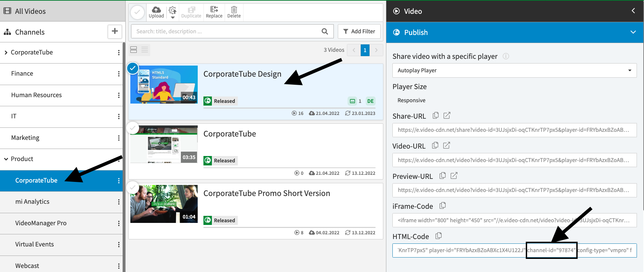Open options menu for Virtual Events channel

click(119, 244)
